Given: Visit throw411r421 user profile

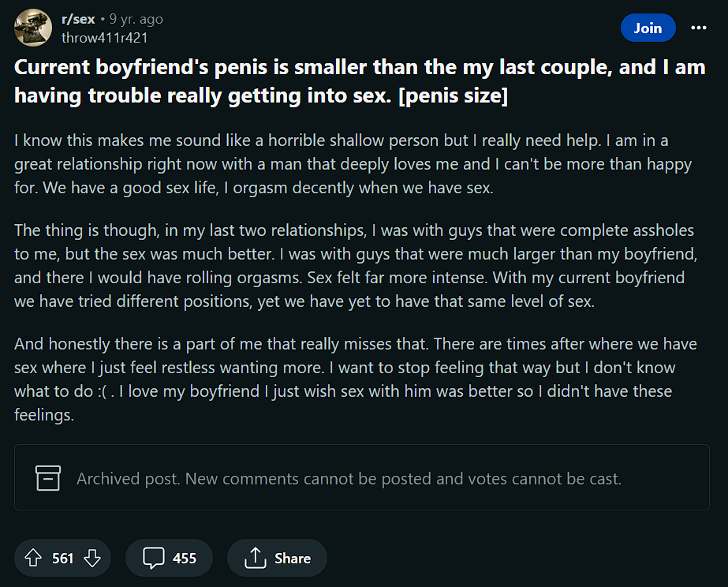Looking at the screenshot, I should pyautogui.click(x=104, y=38).
